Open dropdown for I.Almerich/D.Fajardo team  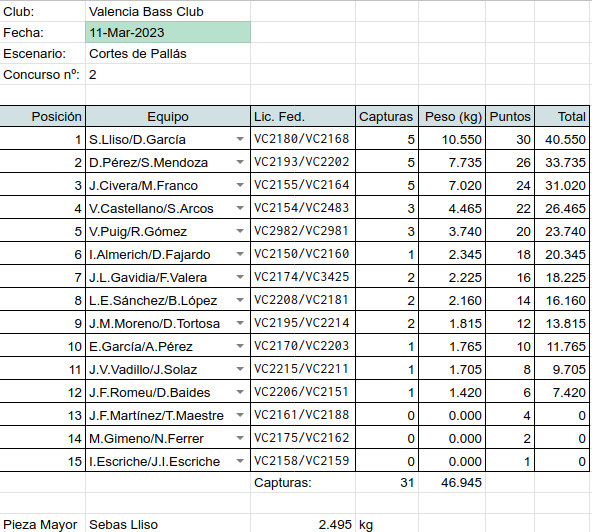[x=240, y=254]
